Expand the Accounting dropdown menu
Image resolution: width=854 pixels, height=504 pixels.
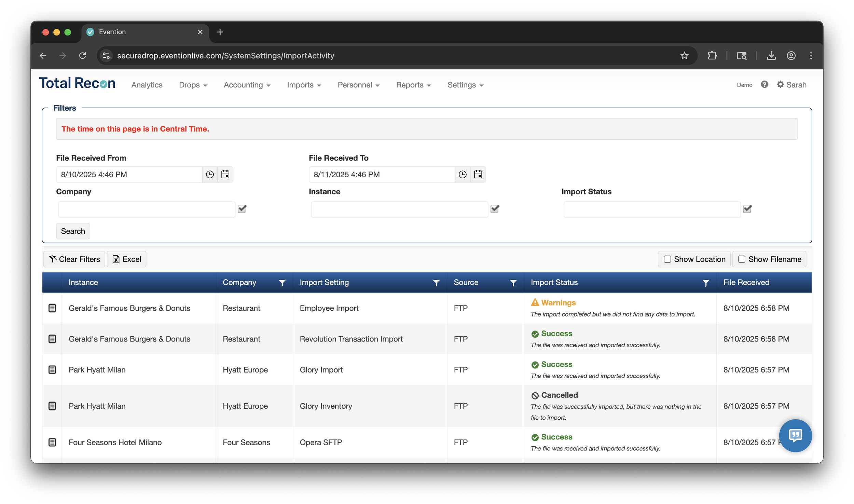pyautogui.click(x=247, y=85)
